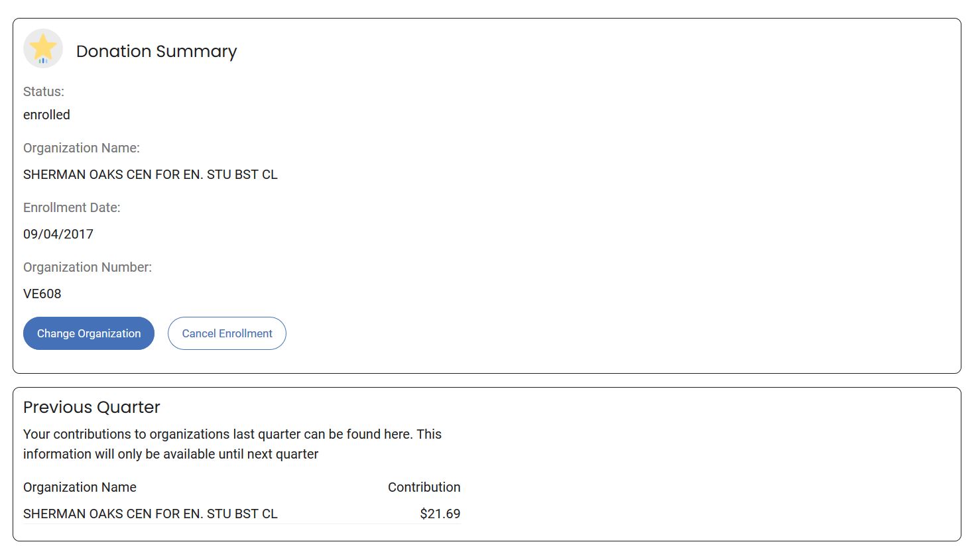Click the gold star donation icon
The image size is (980, 554).
click(x=43, y=48)
